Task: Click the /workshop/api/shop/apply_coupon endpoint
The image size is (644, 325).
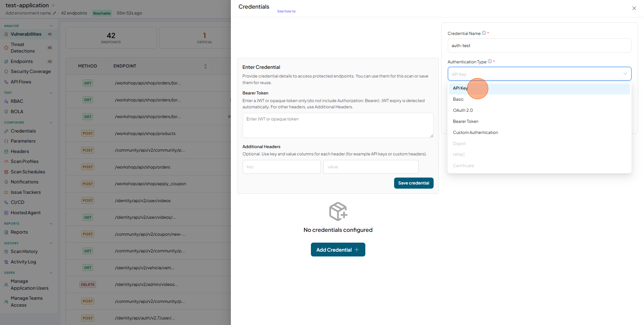Action: click(150, 184)
